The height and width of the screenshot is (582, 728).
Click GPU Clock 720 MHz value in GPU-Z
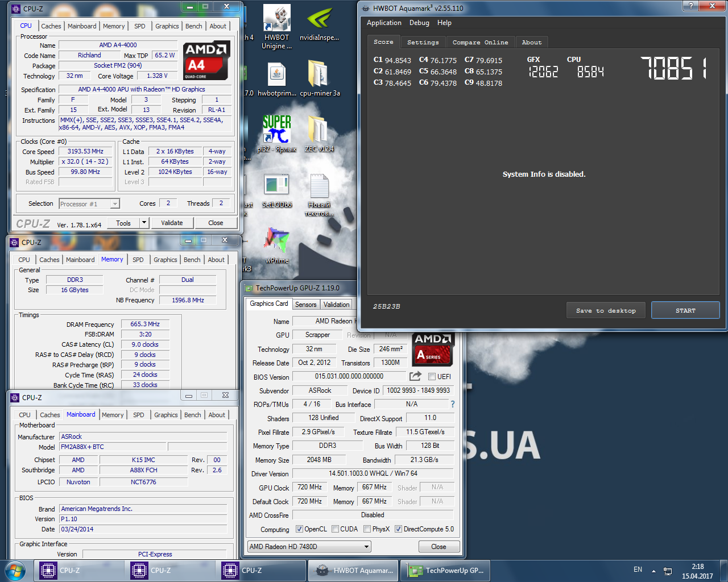pyautogui.click(x=309, y=487)
